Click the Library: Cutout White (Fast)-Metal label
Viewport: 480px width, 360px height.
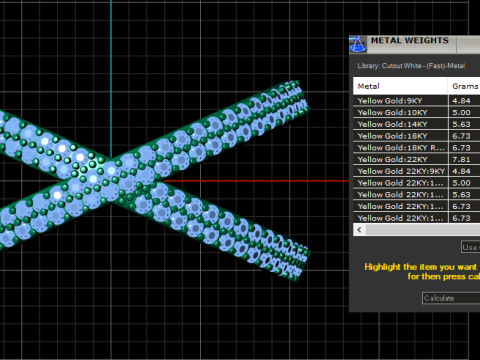point(411,66)
